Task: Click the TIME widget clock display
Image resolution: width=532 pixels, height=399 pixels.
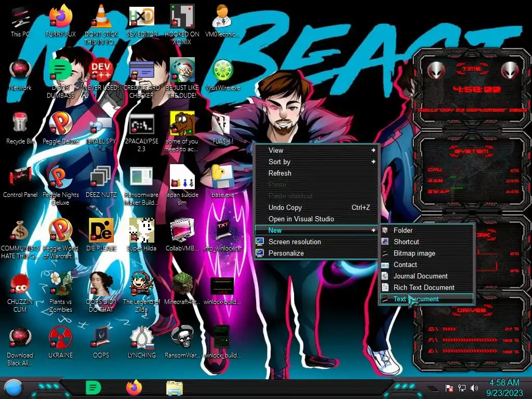Action: (x=476, y=89)
